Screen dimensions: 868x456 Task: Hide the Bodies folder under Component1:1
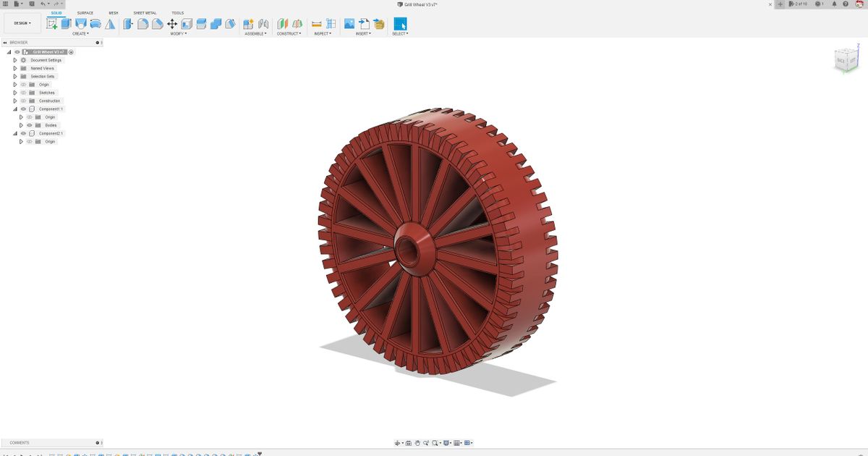pos(29,124)
